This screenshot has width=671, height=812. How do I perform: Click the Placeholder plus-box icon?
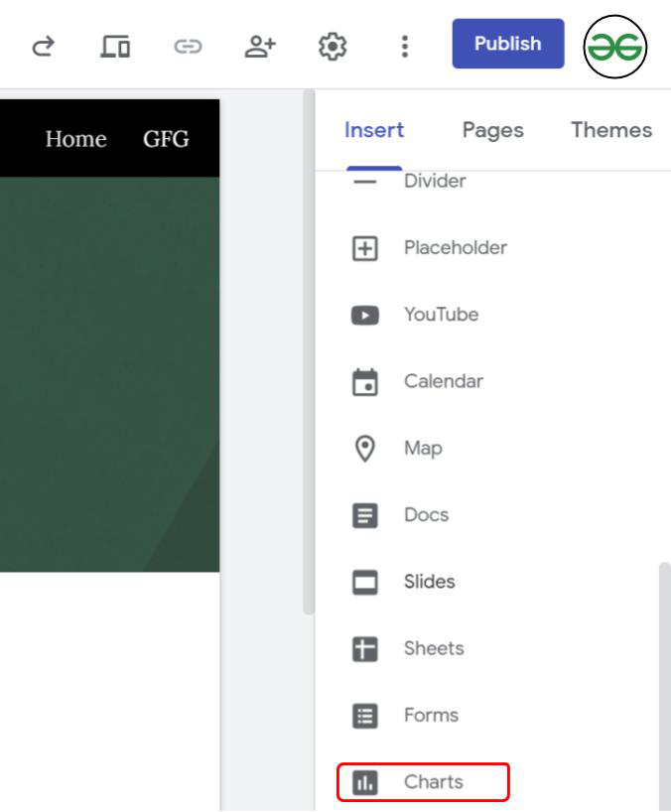(365, 248)
